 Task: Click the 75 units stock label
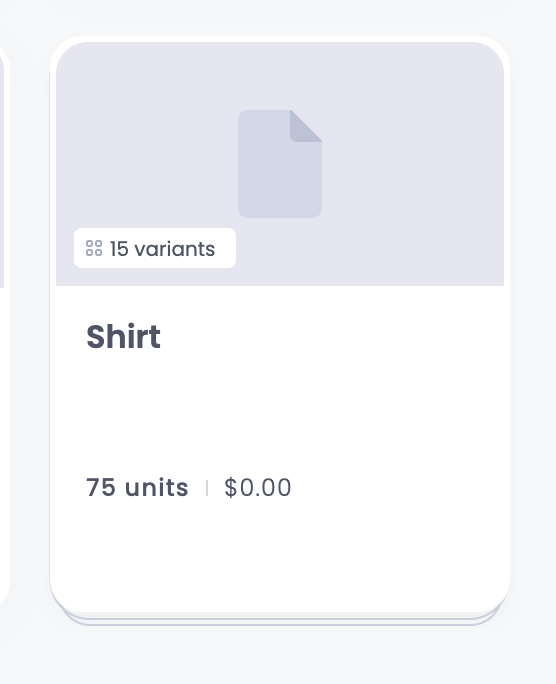point(137,487)
